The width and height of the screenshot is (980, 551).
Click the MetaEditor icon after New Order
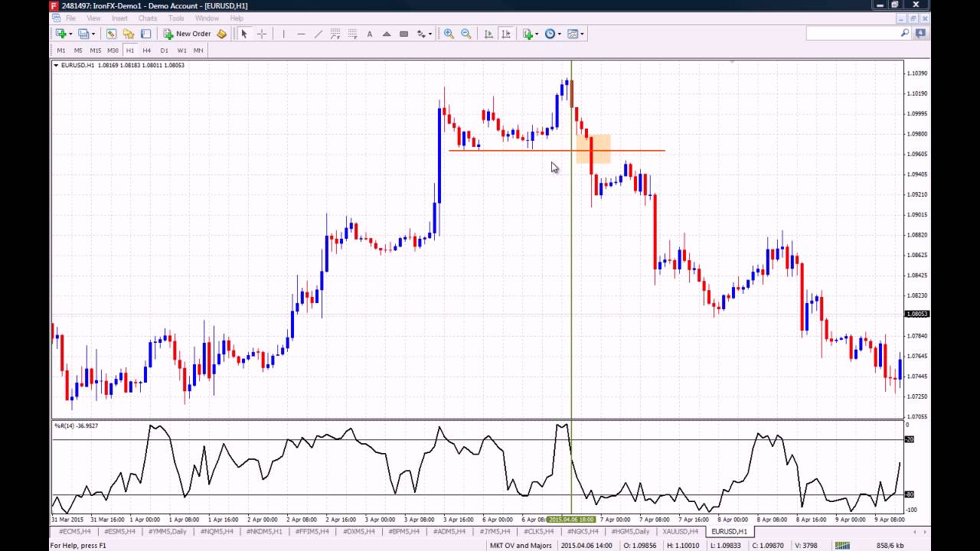[221, 34]
